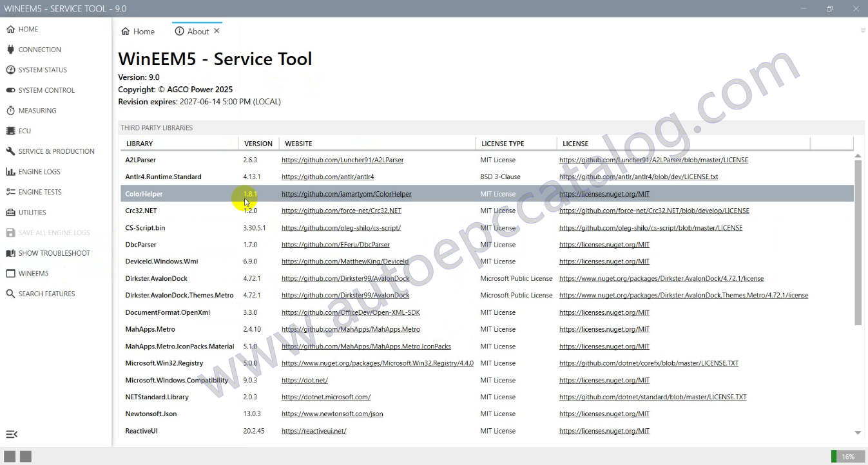
Task: Open Crc32.NET develop LICENSE link
Action: [654, 211]
